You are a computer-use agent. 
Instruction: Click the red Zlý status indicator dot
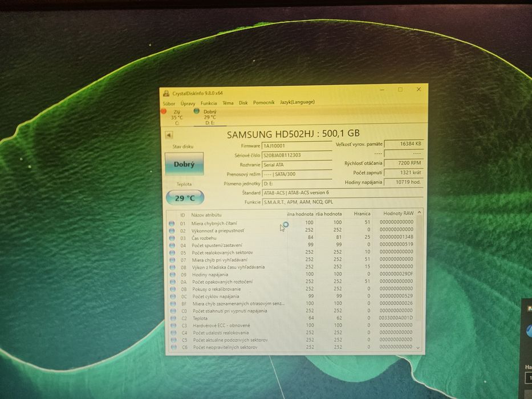pos(164,111)
